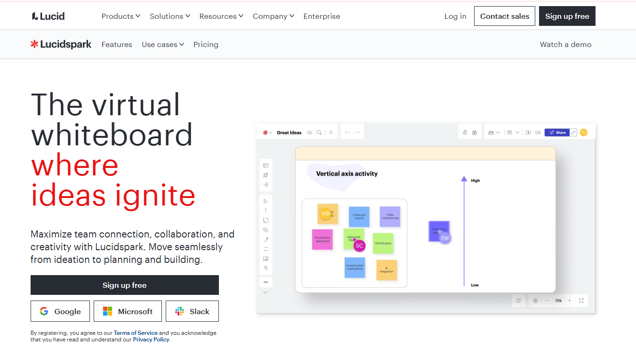Open the Privacy Policy link

tap(151, 340)
